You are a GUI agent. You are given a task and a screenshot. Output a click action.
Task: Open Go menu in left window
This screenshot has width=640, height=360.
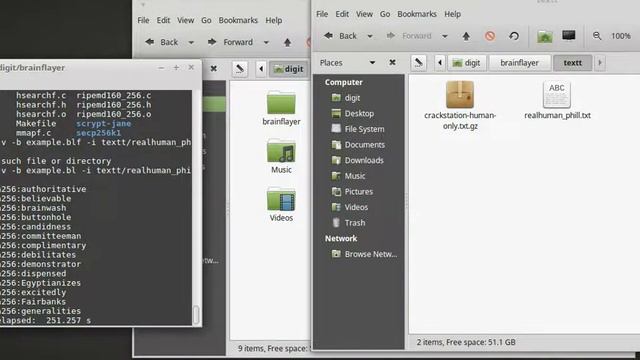coord(206,20)
